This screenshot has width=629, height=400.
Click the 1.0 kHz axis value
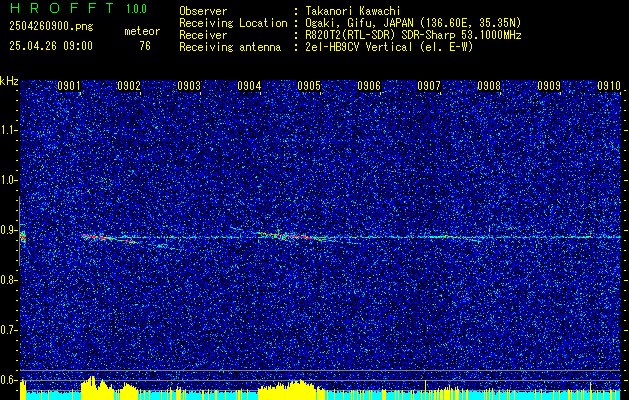(x=9, y=181)
